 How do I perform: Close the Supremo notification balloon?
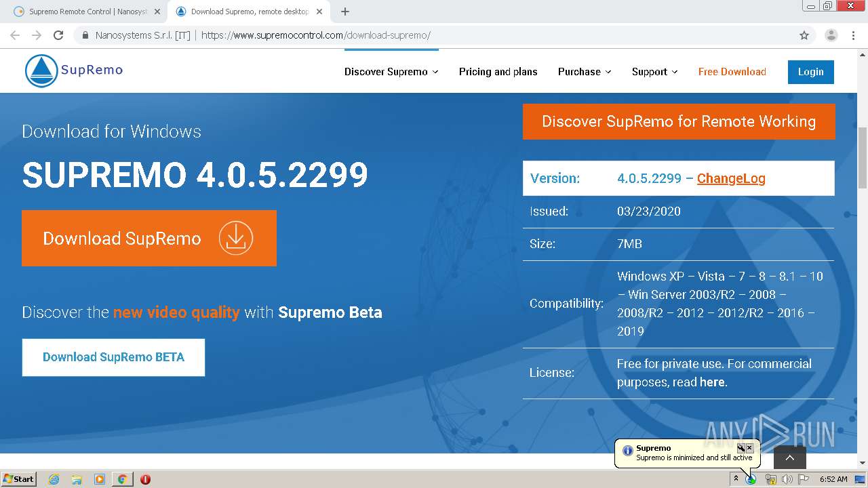pos(749,448)
